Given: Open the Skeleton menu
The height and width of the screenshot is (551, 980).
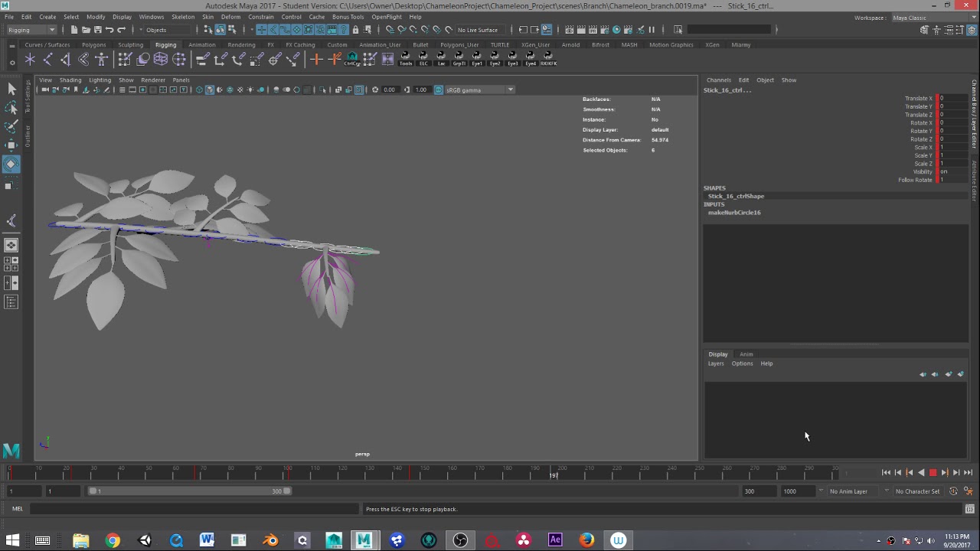Looking at the screenshot, I should coord(183,17).
